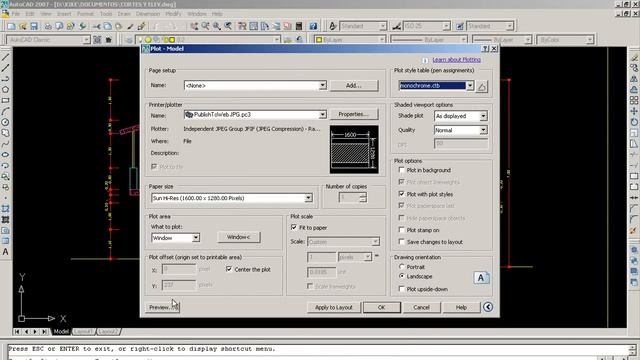The height and width of the screenshot is (360, 640).
Task: Open Learn about Plotting link
Action: (456, 60)
